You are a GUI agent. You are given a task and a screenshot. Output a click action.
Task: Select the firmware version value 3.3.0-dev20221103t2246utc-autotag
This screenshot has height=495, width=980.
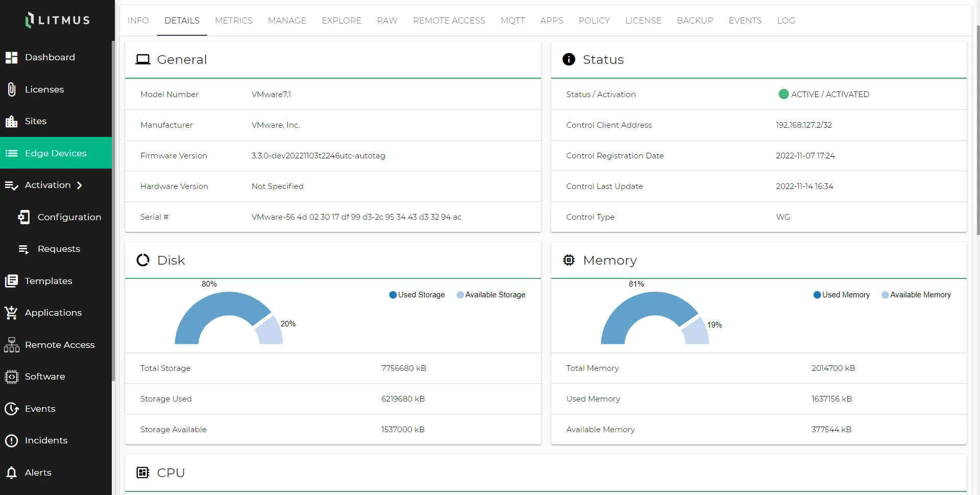(x=318, y=156)
